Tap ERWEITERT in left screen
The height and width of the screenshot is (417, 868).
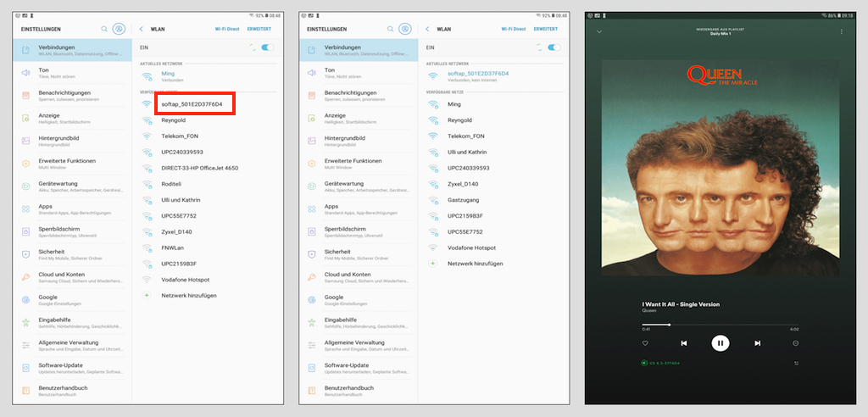coord(259,29)
